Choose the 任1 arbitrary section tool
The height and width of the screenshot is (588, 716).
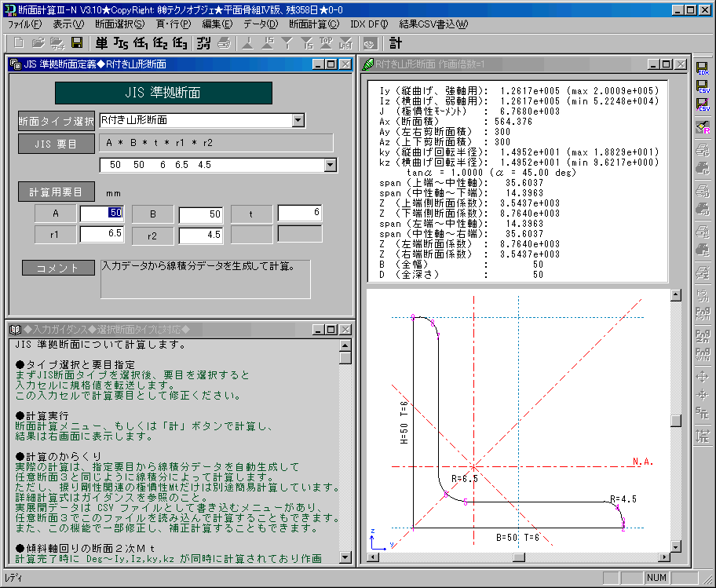pos(141,43)
